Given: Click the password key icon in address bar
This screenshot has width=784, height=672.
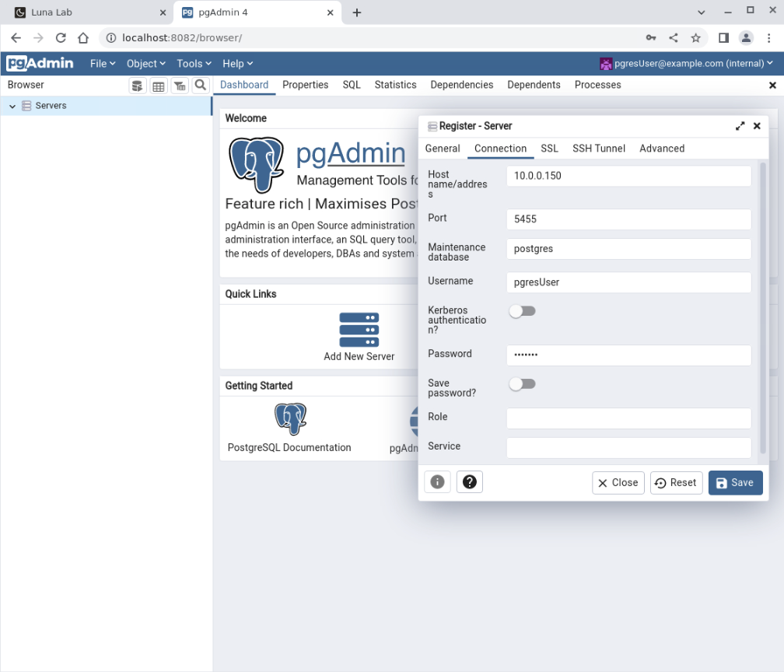Looking at the screenshot, I should pos(651,38).
